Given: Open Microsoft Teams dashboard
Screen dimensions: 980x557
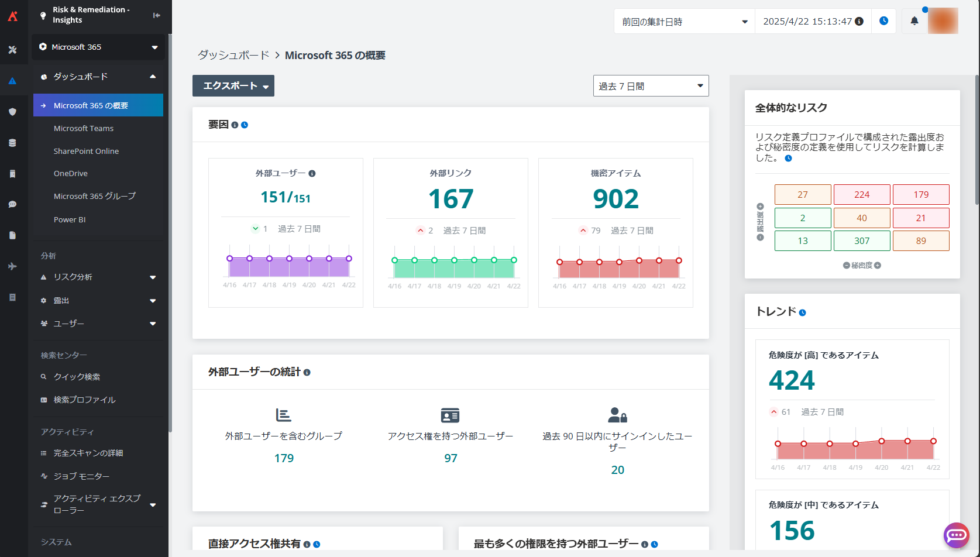Looking at the screenshot, I should click(84, 128).
